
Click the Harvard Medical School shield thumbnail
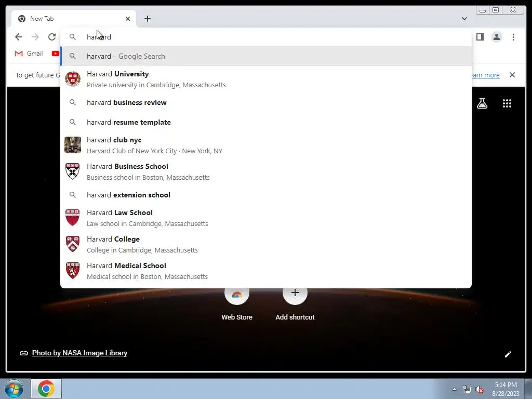pyautogui.click(x=73, y=270)
